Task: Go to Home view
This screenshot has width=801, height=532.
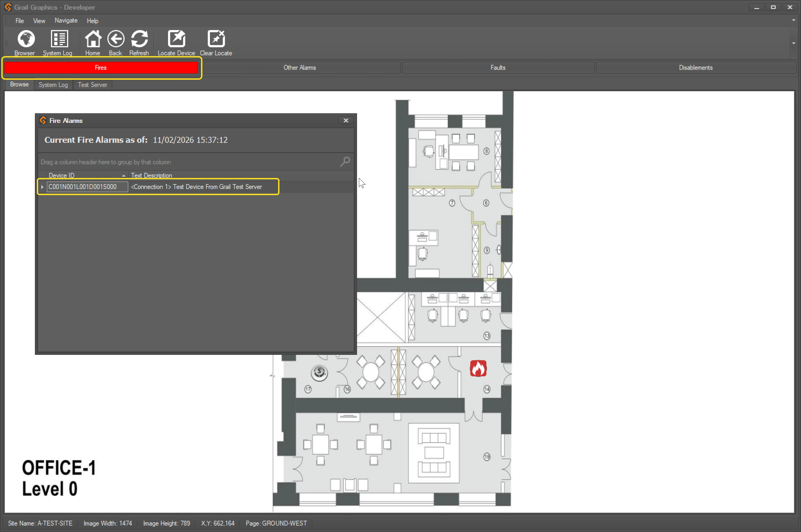Action: point(93,43)
